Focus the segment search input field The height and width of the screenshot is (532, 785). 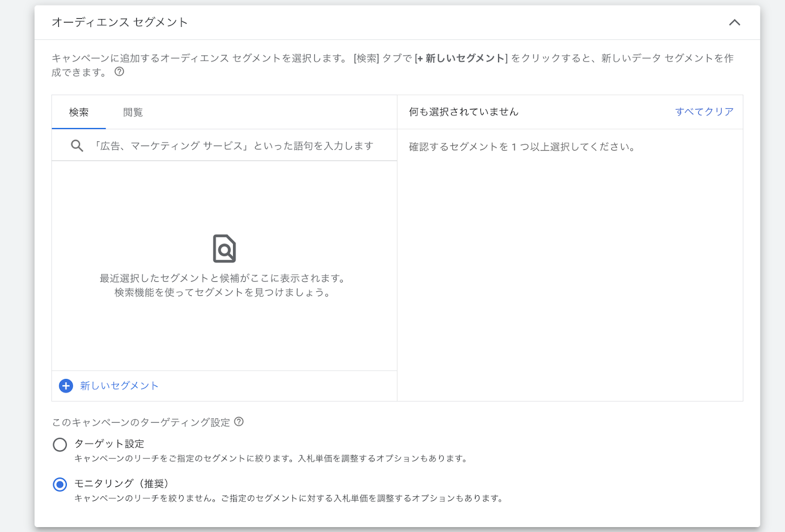[x=224, y=146]
